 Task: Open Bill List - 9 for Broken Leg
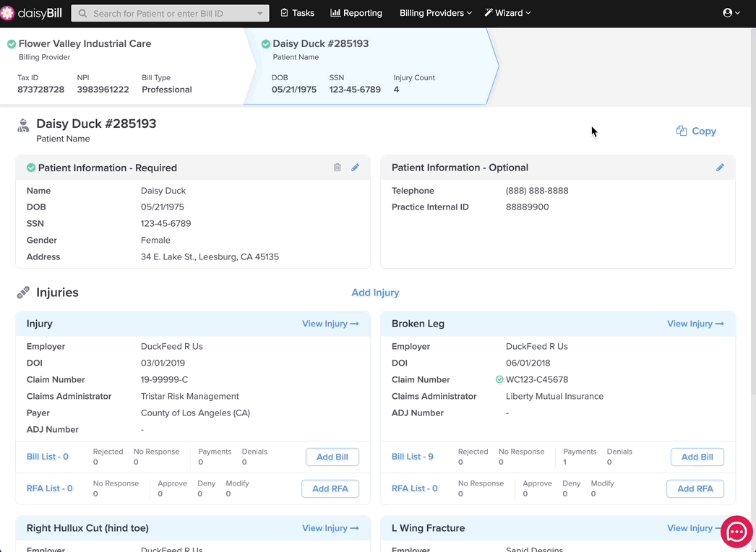412,457
